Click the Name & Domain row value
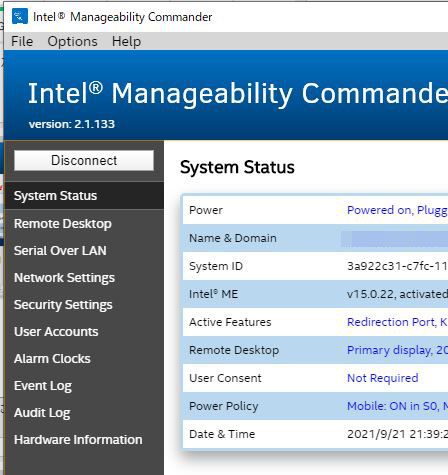Screen dimensions: 448x475 tap(395, 239)
